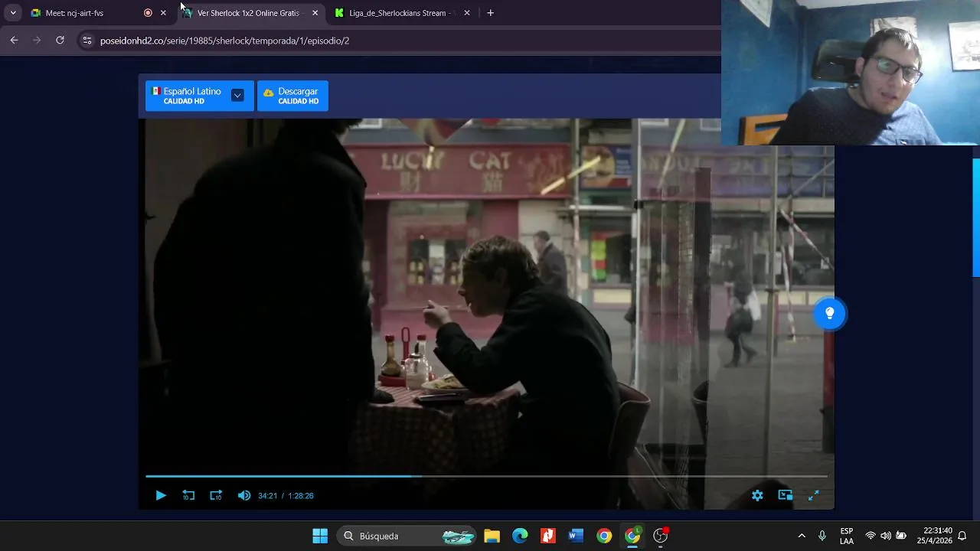Launch Microsoft Edge from the taskbar

[520, 536]
